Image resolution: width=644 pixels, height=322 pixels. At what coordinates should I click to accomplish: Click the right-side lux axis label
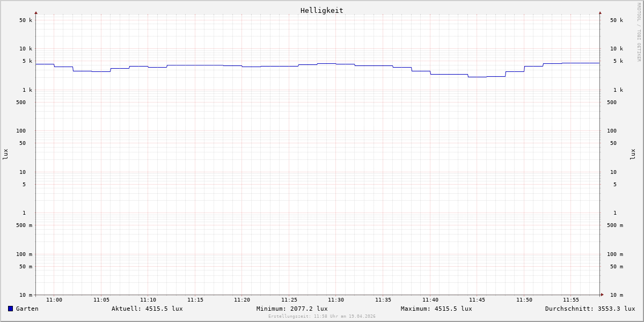633,154
